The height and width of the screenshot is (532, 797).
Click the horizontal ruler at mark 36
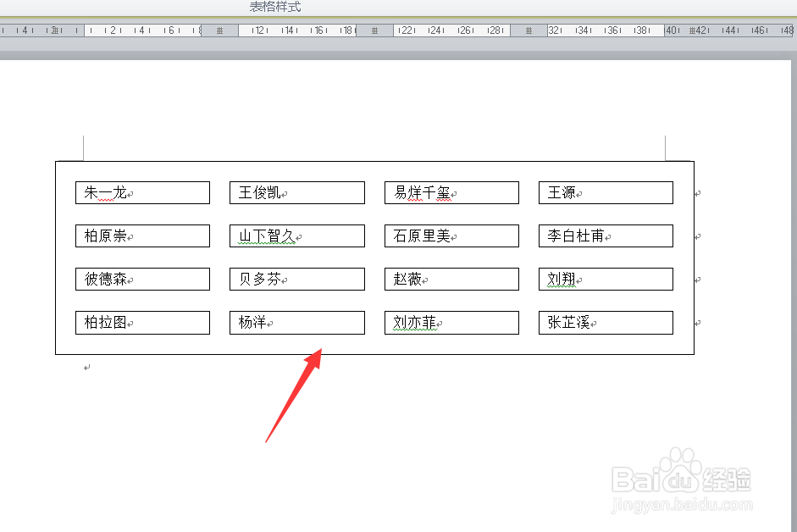[x=612, y=30]
